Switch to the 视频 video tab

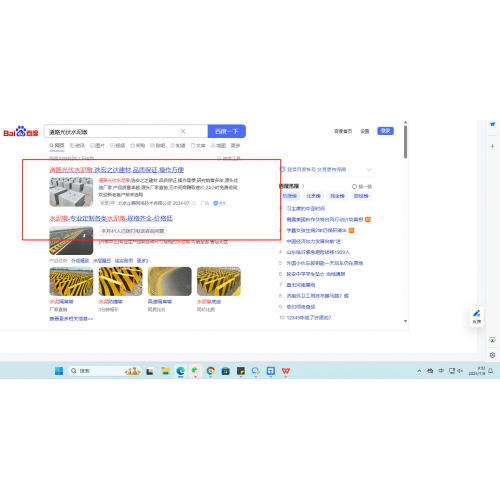click(x=118, y=146)
